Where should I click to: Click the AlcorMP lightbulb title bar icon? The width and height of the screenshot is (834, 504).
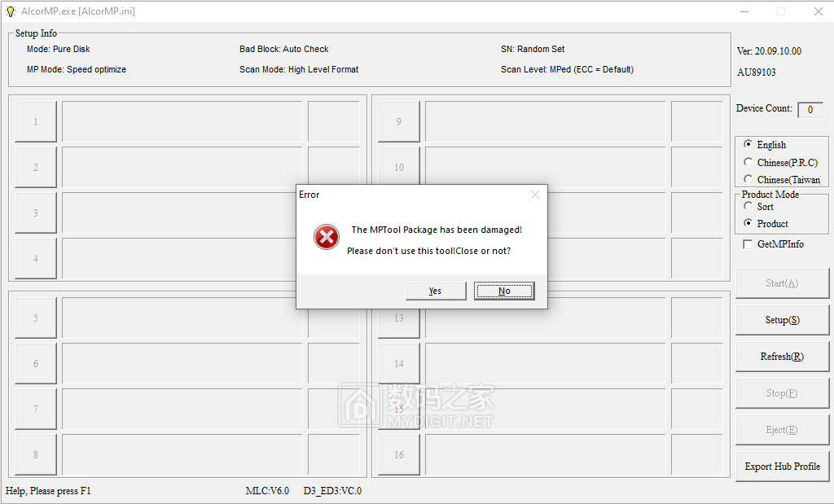(11, 11)
